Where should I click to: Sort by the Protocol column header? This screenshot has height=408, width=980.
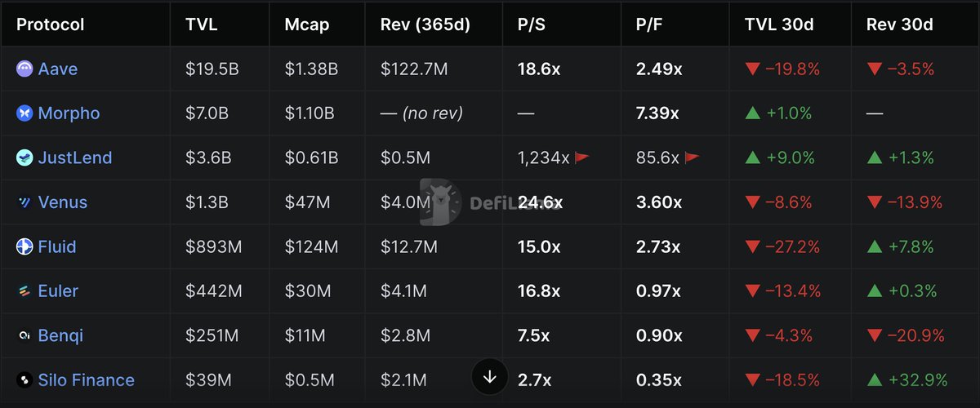point(51,24)
